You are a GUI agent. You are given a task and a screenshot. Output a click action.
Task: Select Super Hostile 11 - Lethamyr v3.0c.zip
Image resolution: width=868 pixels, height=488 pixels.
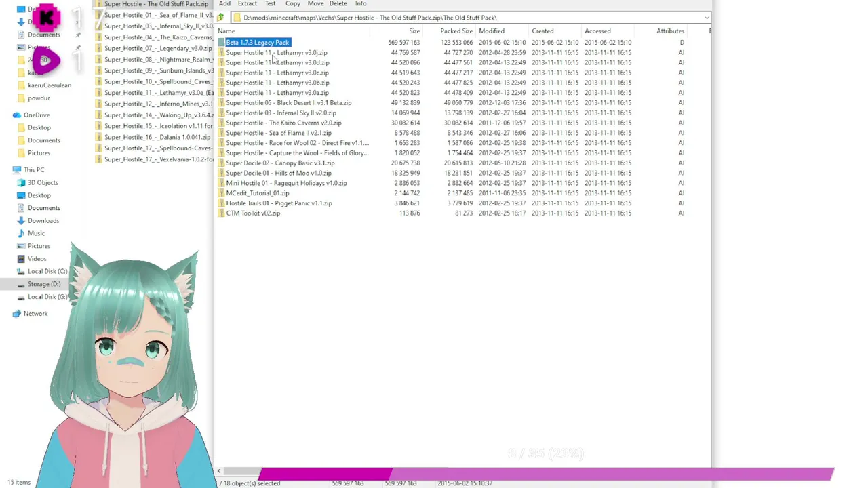point(277,73)
